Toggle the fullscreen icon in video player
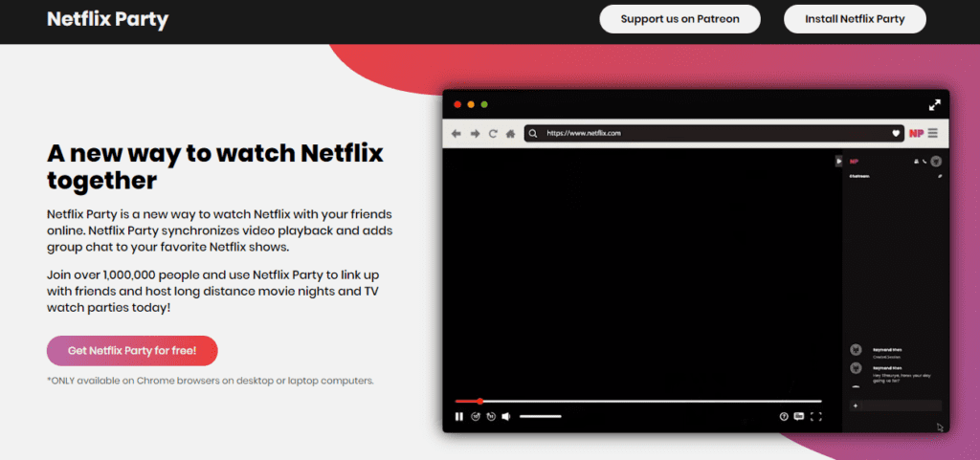Screen dimensions: 980x460 (x=815, y=416)
